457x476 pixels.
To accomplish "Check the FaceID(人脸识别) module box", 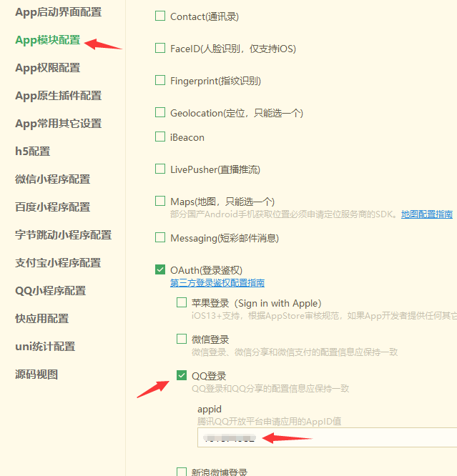I will point(160,49).
